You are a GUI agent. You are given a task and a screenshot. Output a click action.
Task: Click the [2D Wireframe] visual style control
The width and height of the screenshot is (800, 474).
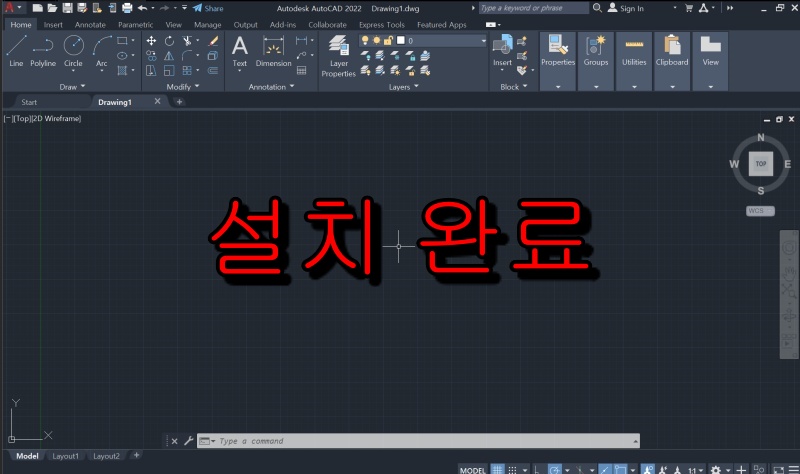tap(56, 118)
